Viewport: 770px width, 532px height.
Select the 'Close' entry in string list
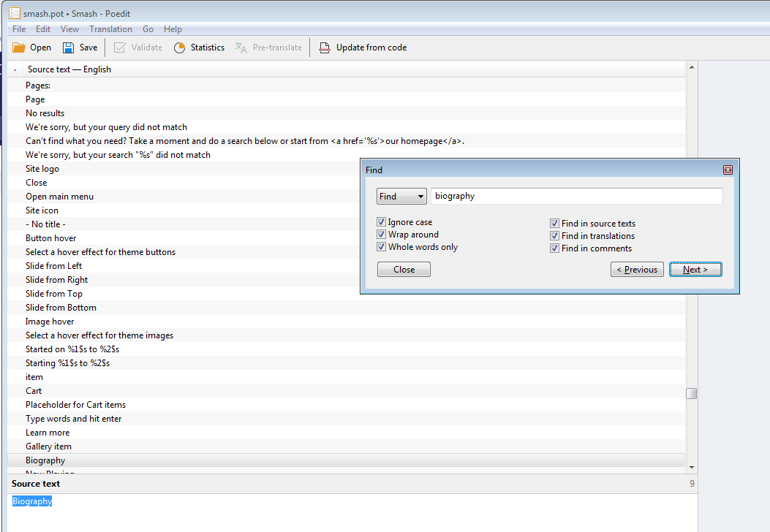(x=184, y=183)
